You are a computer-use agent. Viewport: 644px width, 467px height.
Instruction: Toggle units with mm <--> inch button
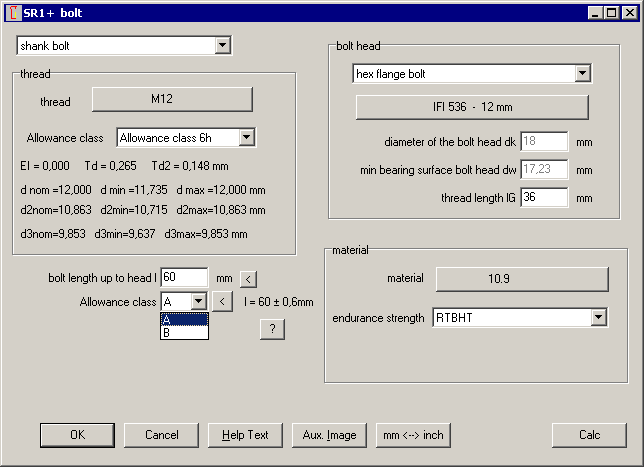[x=413, y=435]
